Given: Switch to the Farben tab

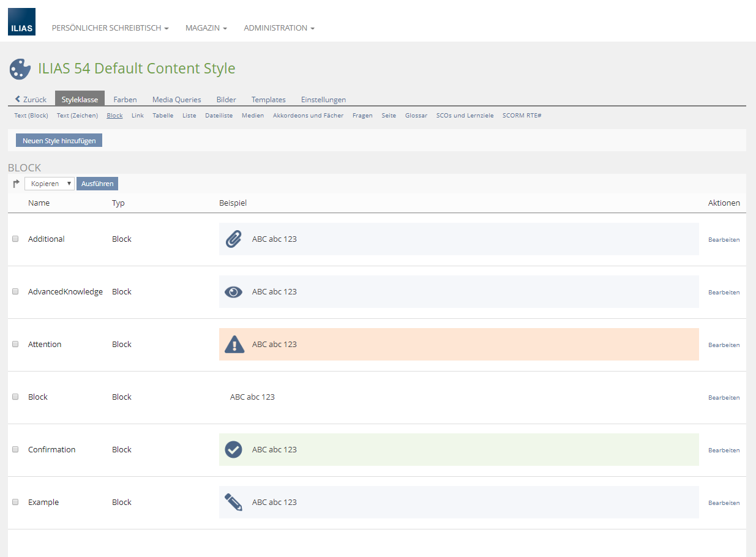Looking at the screenshot, I should pyautogui.click(x=125, y=100).
